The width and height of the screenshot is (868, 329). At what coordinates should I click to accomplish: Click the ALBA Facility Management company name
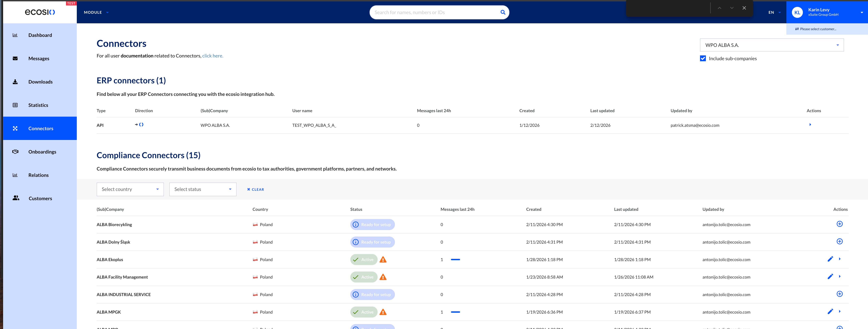pyautogui.click(x=122, y=277)
